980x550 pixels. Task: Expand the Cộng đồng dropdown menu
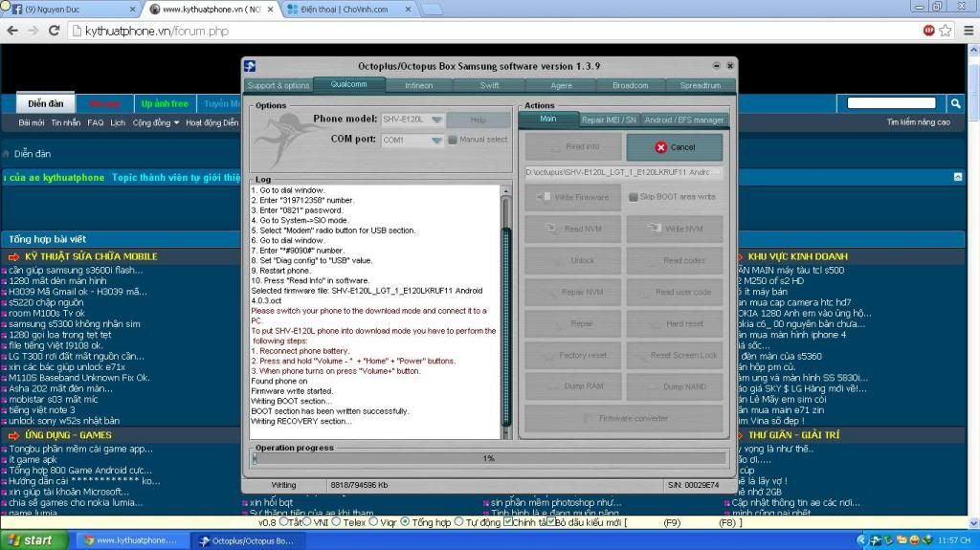156,122
